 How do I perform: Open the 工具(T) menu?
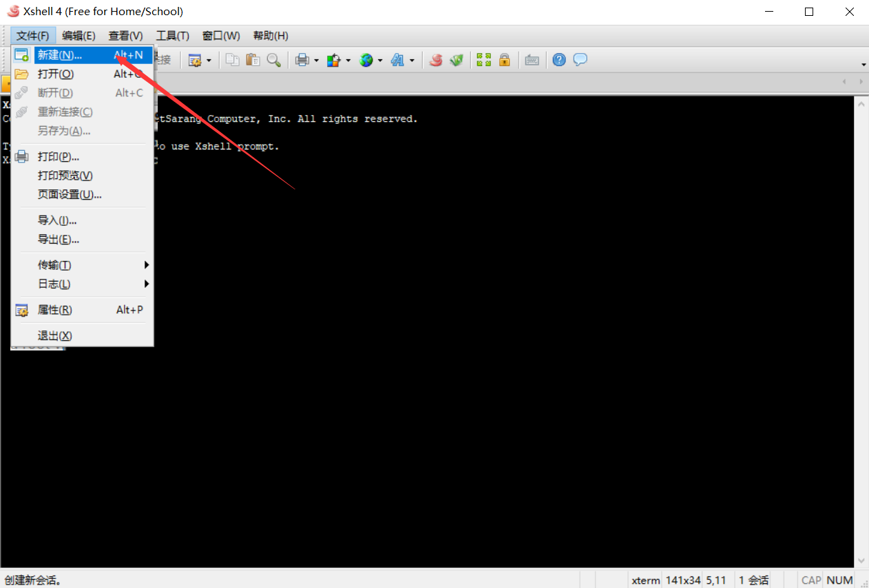click(172, 36)
